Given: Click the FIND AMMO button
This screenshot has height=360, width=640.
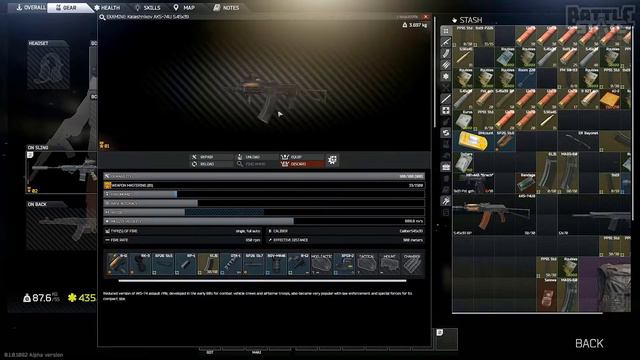Looking at the screenshot, I should point(257,164).
